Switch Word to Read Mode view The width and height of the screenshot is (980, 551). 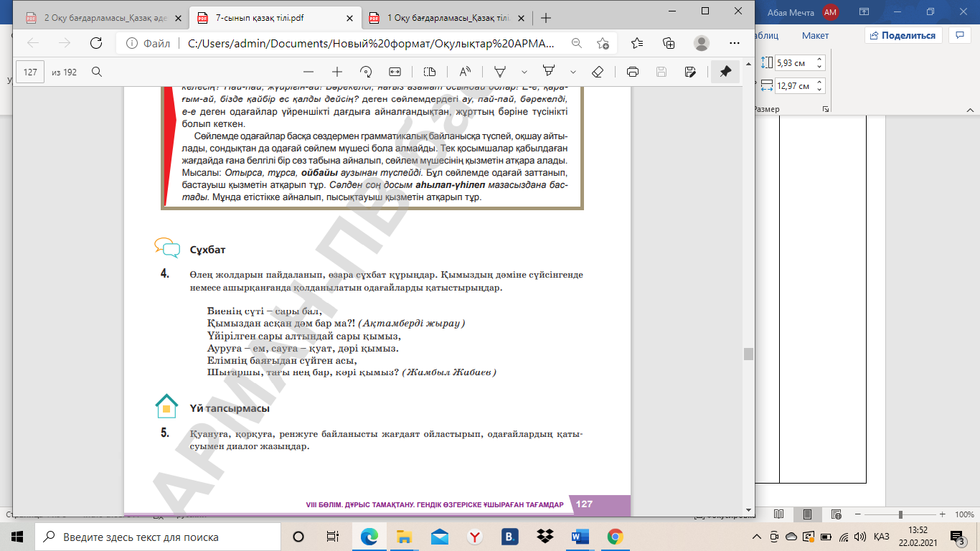(x=778, y=514)
